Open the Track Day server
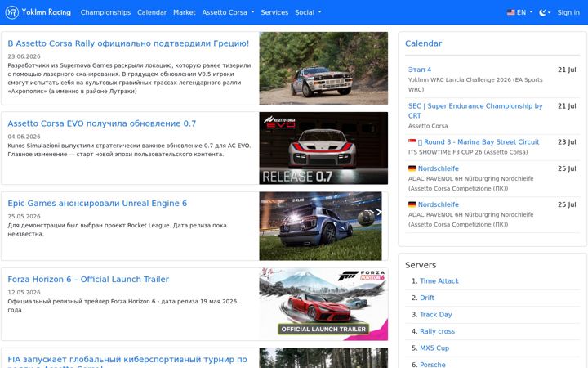This screenshot has width=588, height=368. pos(436,315)
